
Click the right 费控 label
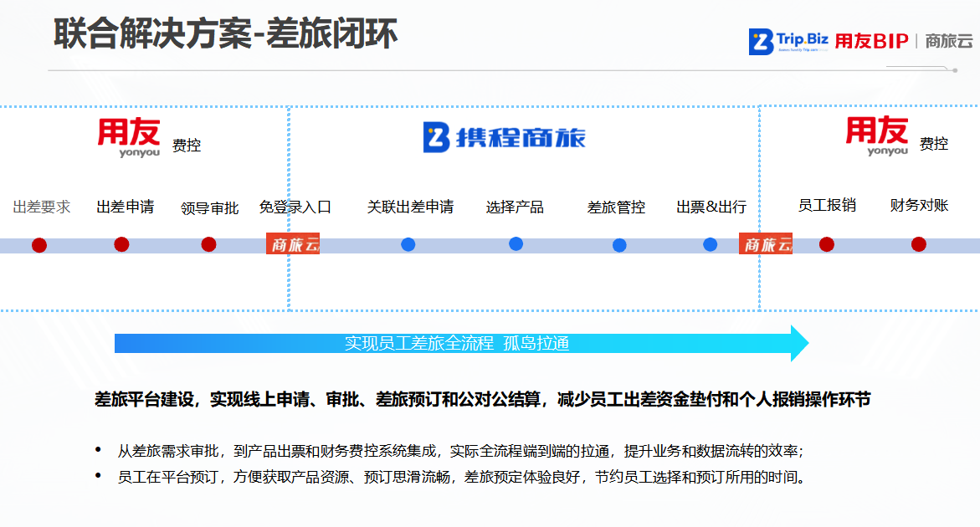tap(934, 144)
